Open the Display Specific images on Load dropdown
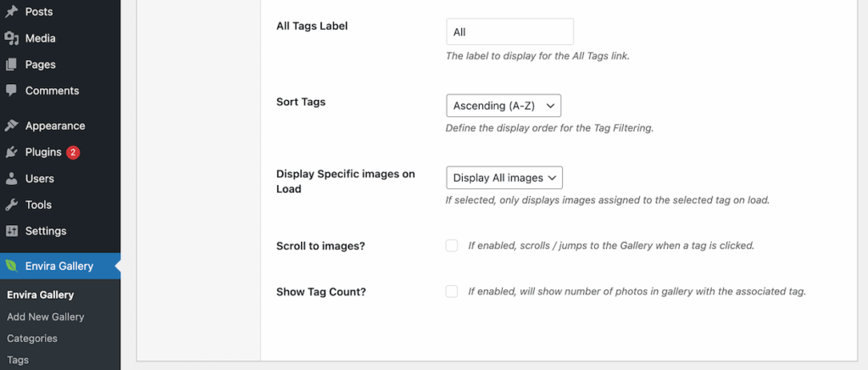 pos(504,178)
